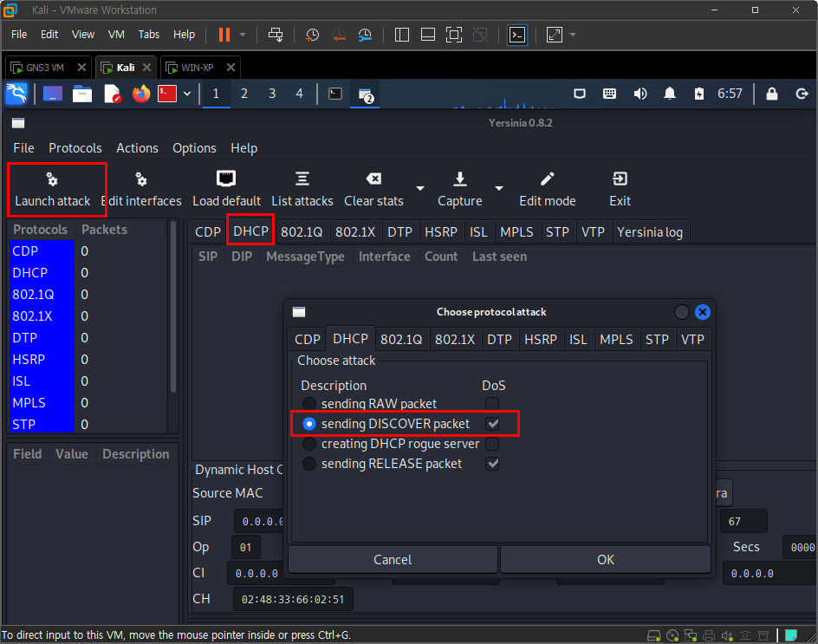Screen dimensions: 818x644
Task: Click the VMware pause VM button
Action: point(224,35)
